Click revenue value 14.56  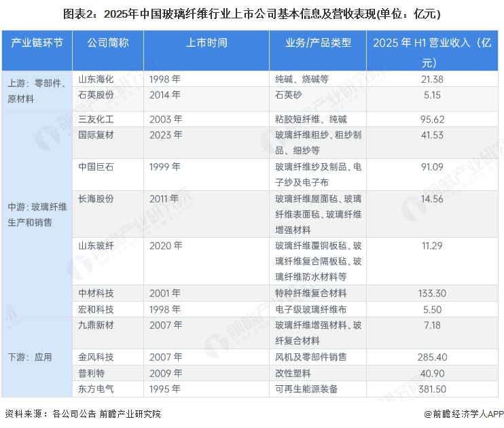tap(432, 199)
